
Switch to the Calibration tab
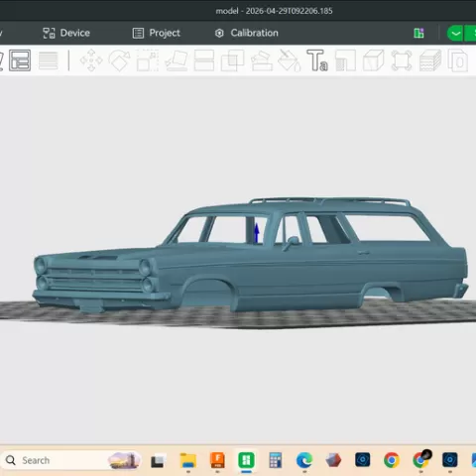[246, 33]
